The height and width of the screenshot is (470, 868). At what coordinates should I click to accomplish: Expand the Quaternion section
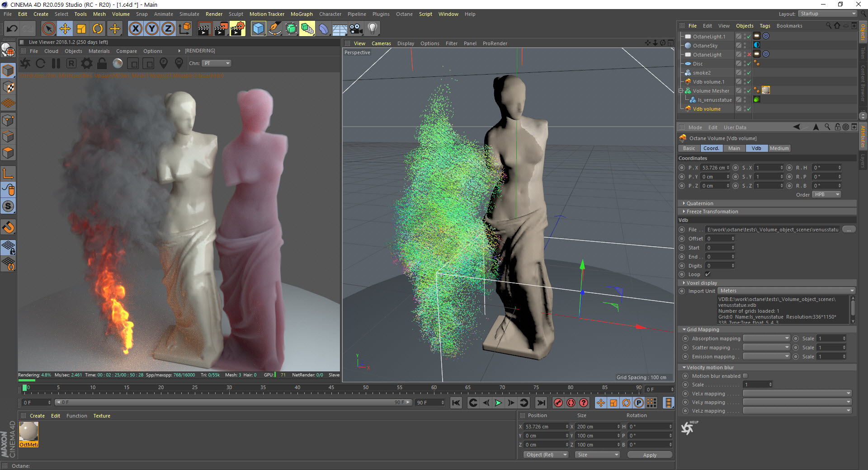699,203
